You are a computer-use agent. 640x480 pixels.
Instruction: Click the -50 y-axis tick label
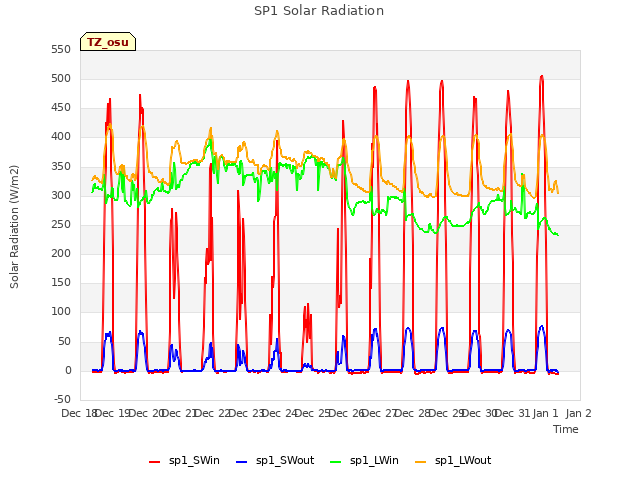62,399
